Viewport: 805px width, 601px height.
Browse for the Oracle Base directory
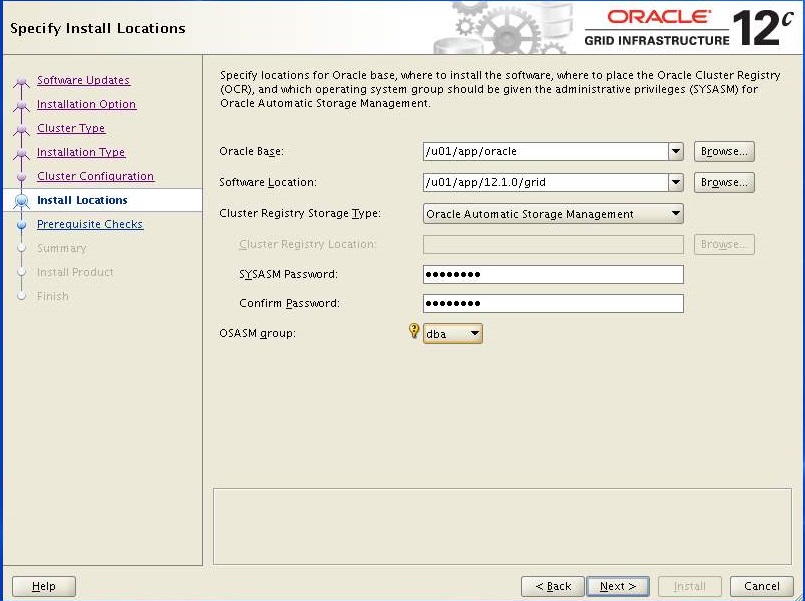coord(724,151)
